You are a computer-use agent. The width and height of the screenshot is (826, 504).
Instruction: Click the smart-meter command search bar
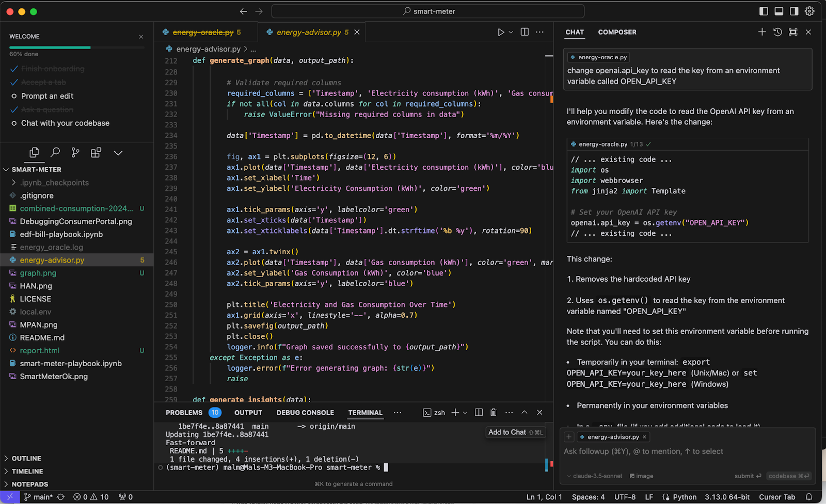click(x=428, y=11)
